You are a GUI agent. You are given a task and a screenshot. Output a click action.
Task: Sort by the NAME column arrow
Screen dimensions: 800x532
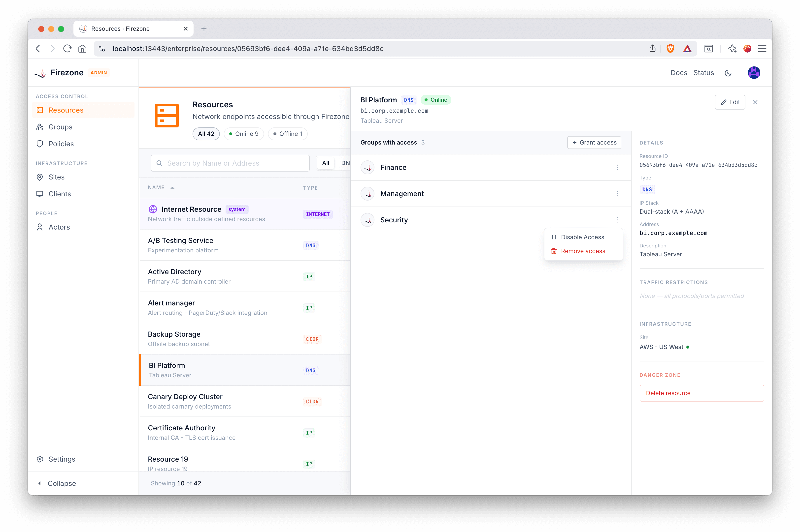172,188
